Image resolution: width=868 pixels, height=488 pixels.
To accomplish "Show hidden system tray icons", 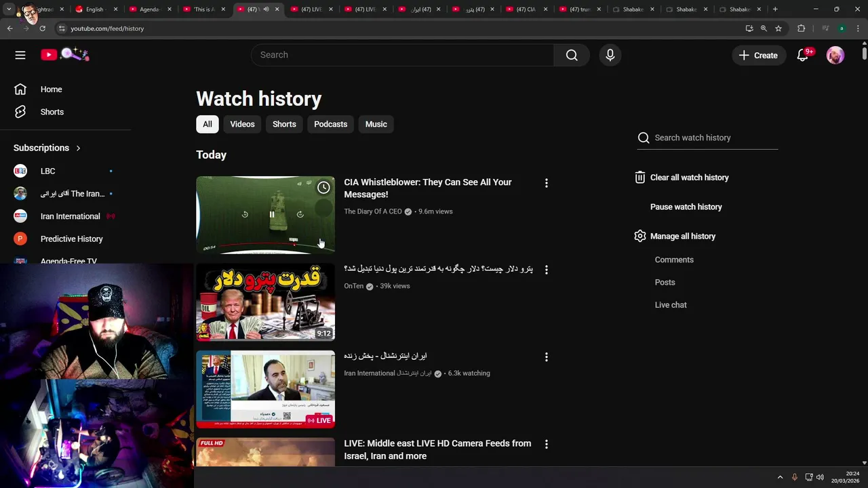I will click(780, 477).
